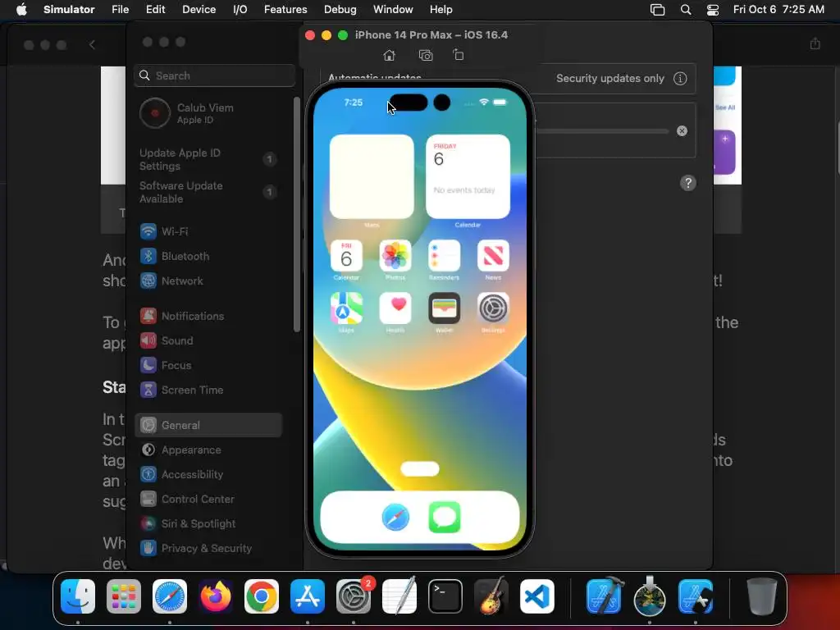
Task: Open Terminal from the Dock
Action: 445,596
